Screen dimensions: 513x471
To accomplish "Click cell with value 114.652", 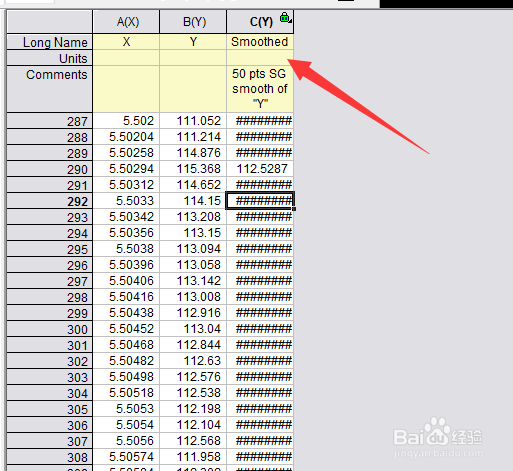I will pos(193,185).
